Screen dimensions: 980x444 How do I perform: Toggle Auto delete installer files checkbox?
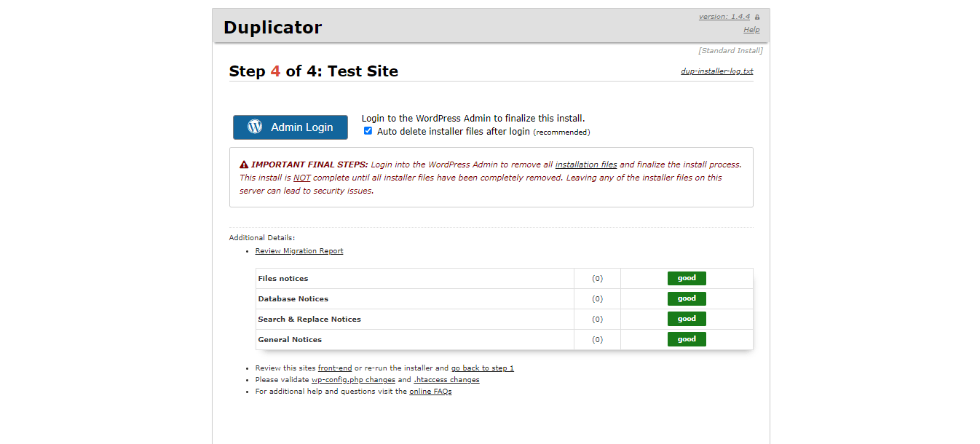(368, 131)
